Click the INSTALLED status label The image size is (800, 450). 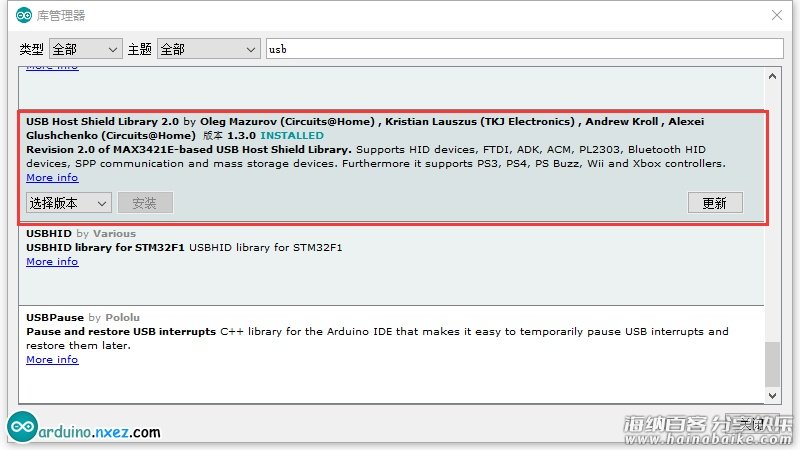point(292,135)
